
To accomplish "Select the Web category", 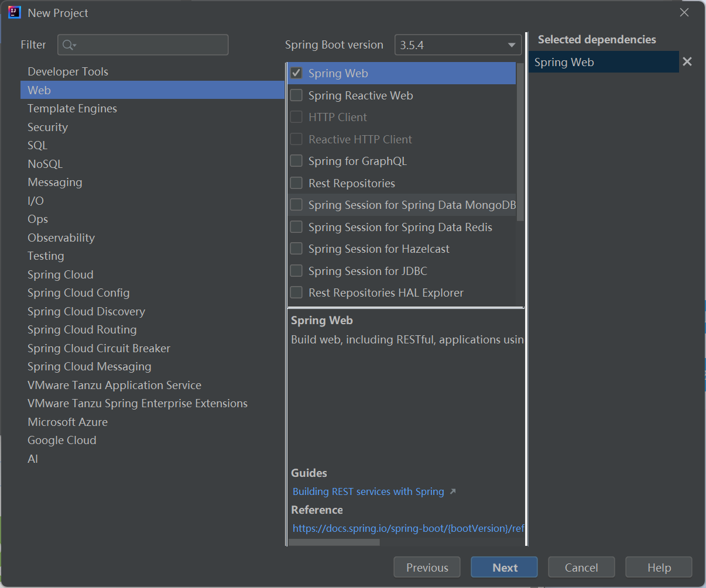I will (x=152, y=90).
